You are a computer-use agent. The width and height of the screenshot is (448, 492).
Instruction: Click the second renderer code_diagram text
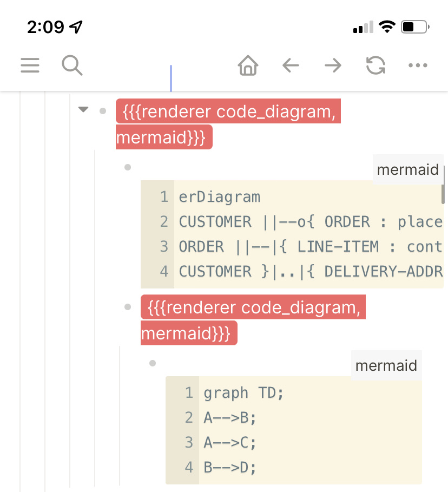[253, 307]
